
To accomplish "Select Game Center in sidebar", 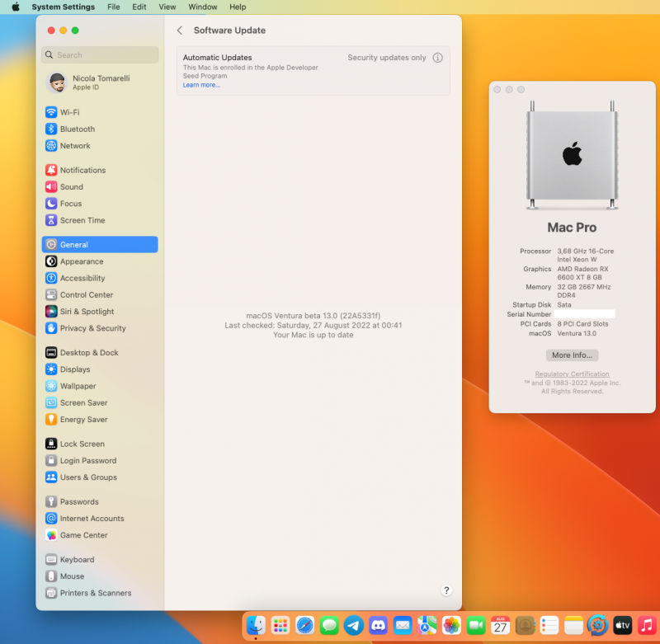I will click(83, 535).
